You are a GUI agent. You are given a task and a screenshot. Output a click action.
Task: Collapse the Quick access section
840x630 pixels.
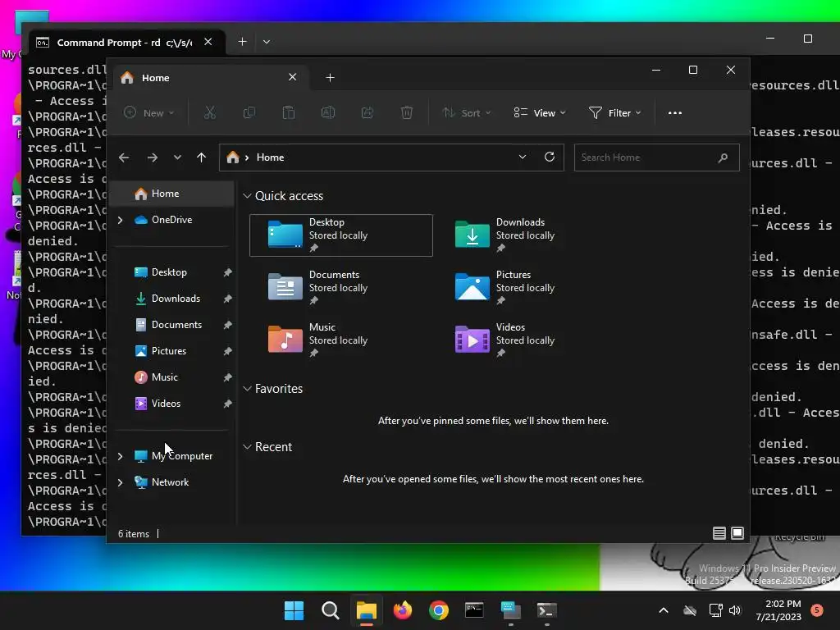pos(247,196)
